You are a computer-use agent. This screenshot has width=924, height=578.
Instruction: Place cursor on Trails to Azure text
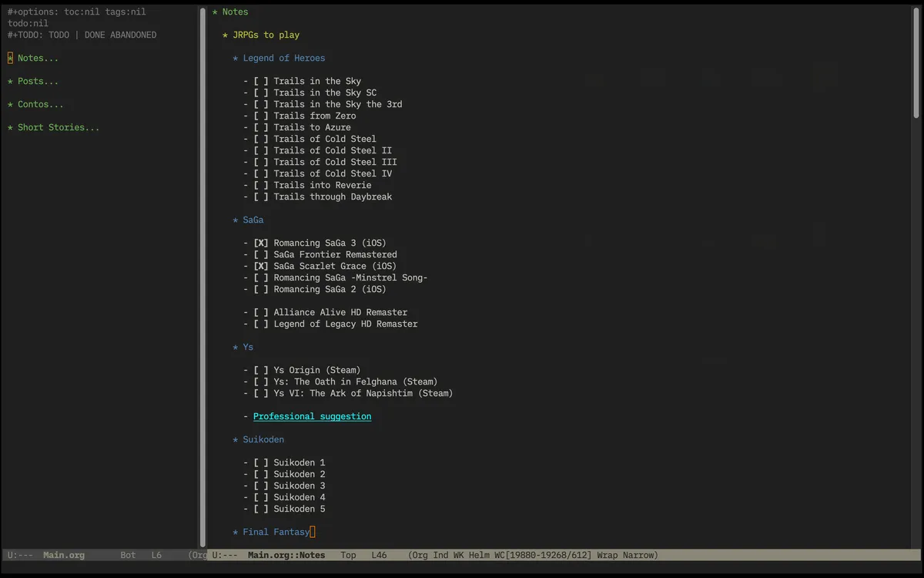[x=312, y=127]
